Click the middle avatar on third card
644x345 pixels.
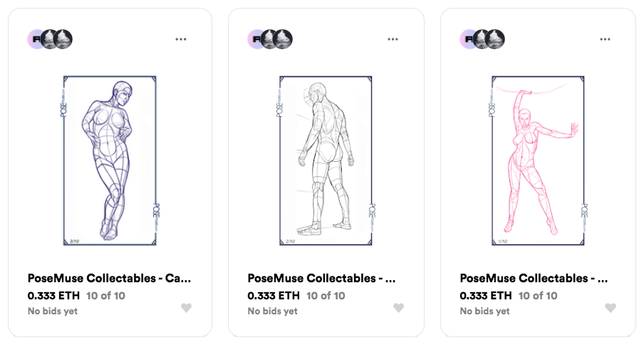[x=482, y=39]
